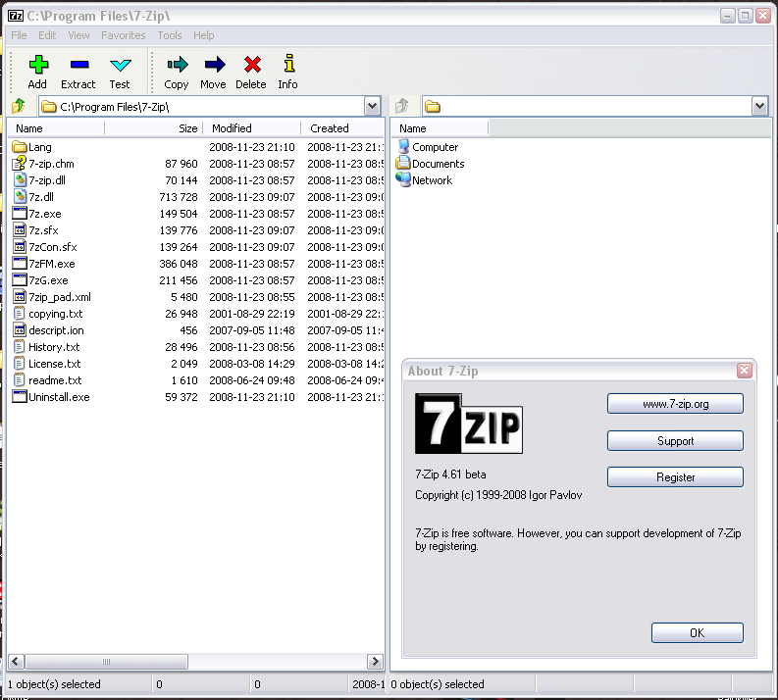Screen dimensions: 778x700
Task: Click the Copy toolbar icon
Action: [x=178, y=65]
